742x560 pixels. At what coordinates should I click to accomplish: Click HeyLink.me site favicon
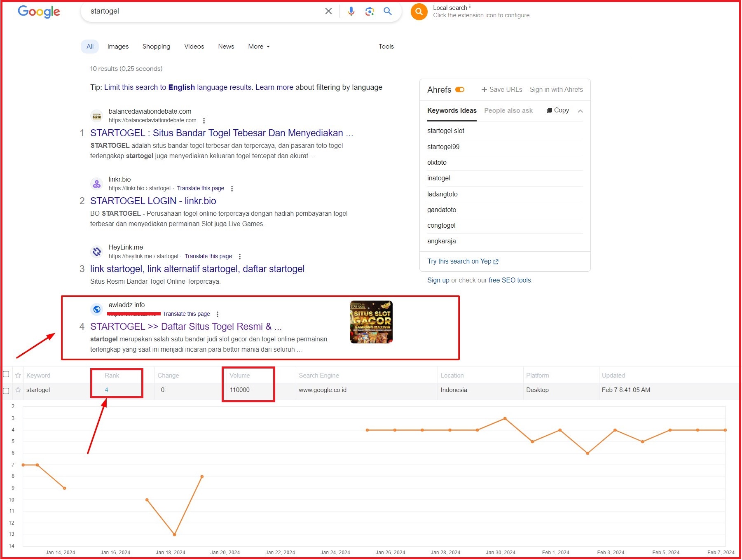(x=97, y=252)
